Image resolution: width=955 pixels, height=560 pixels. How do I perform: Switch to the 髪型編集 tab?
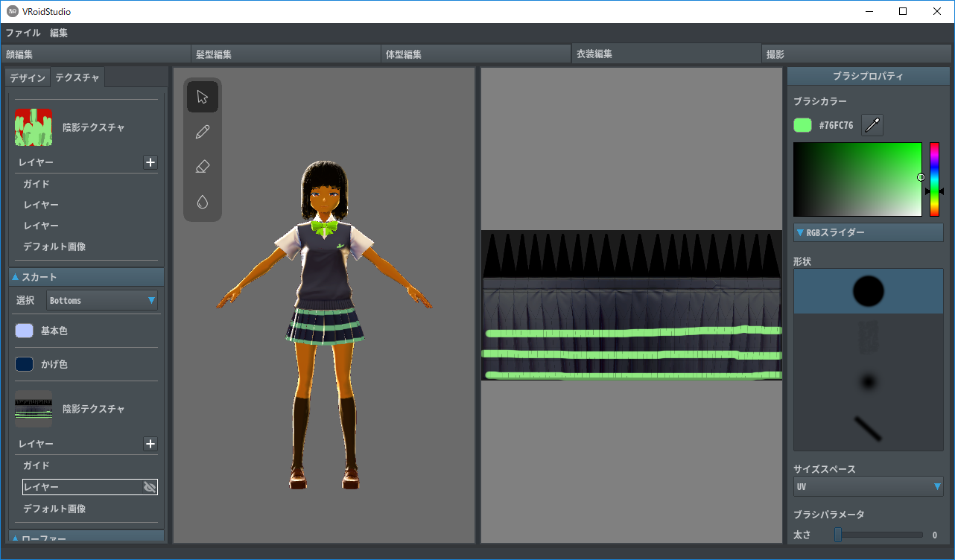[287, 54]
